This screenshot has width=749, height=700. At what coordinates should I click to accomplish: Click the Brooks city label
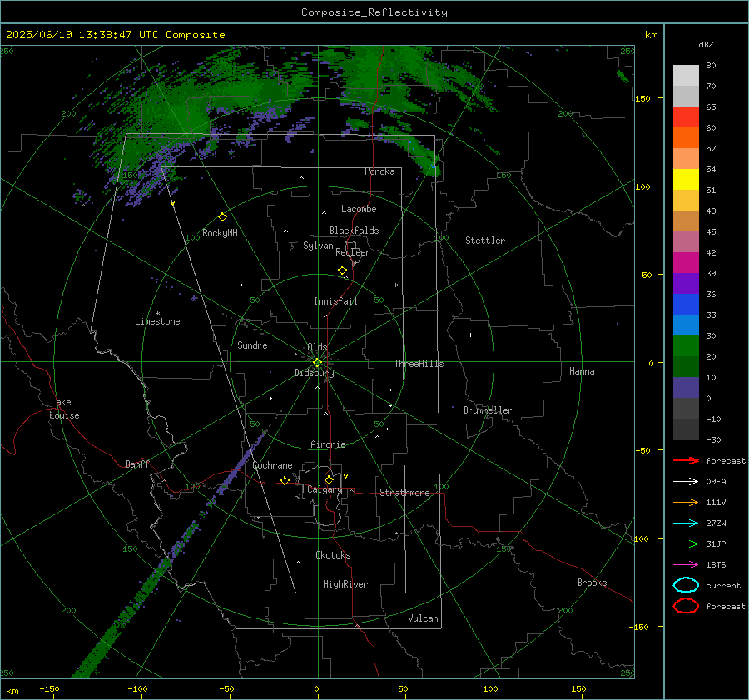point(592,583)
